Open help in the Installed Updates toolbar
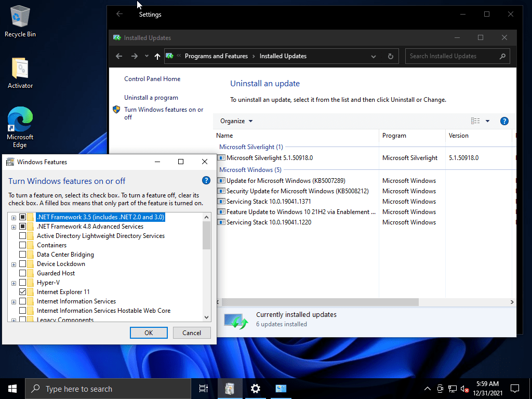 (504, 121)
